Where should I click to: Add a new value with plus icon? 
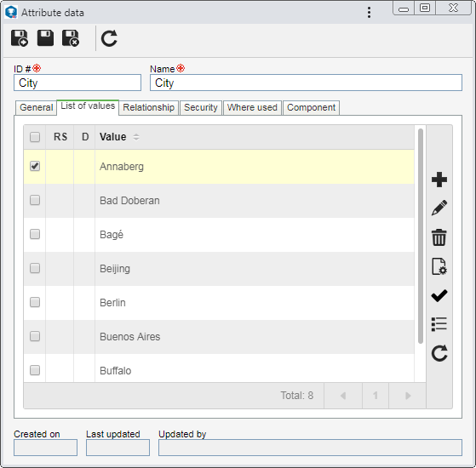point(439,180)
